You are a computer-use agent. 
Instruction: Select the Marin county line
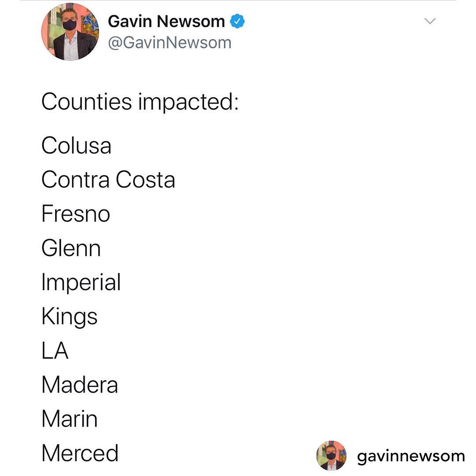pyautogui.click(x=70, y=419)
